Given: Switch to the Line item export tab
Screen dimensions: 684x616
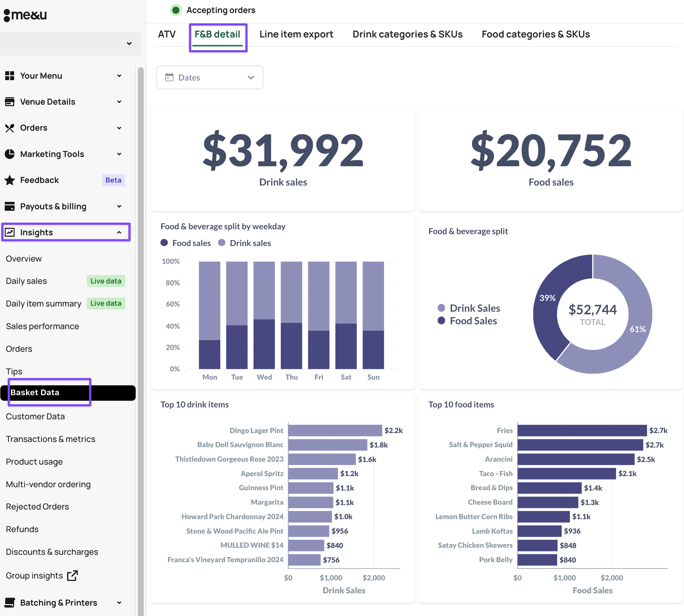Looking at the screenshot, I should pos(296,34).
